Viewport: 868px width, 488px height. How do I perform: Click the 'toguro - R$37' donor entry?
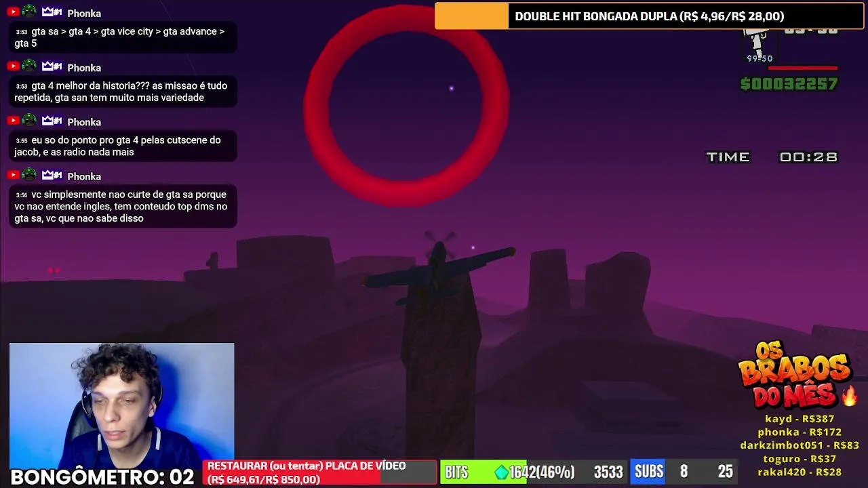point(800,459)
